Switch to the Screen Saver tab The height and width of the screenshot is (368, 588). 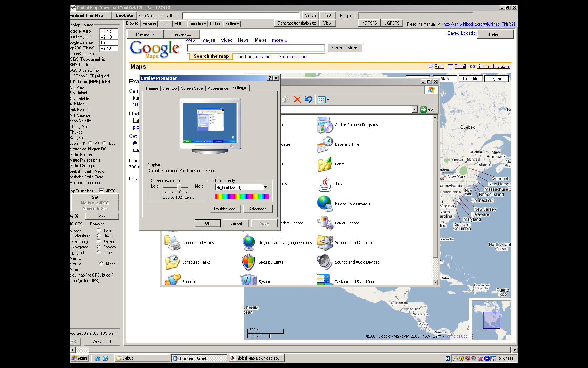point(192,88)
